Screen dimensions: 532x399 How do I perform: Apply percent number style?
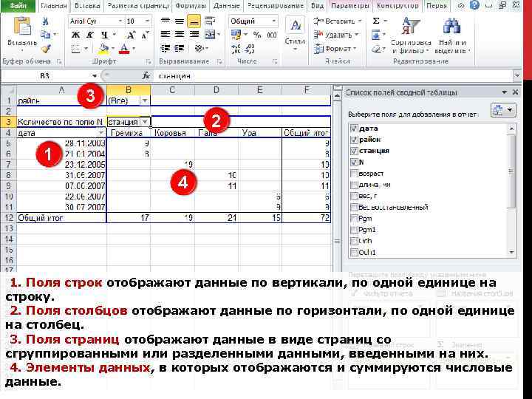pos(257,35)
